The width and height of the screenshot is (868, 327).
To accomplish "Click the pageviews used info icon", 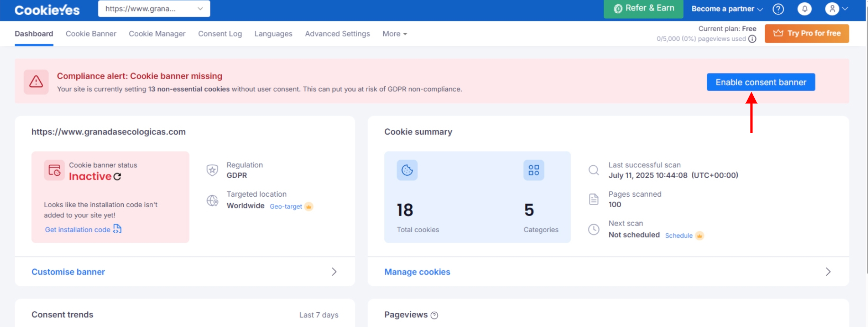I will [752, 39].
